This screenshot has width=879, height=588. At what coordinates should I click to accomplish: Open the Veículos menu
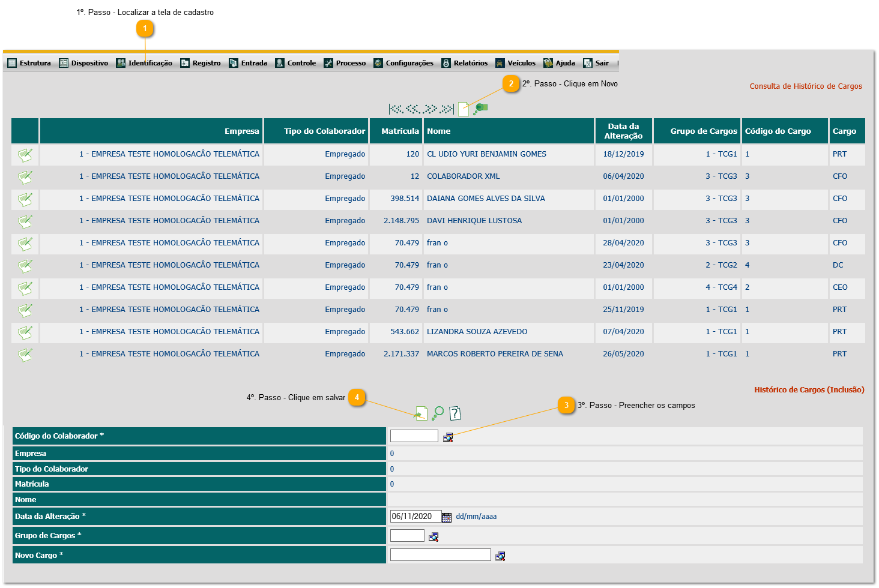[516, 63]
